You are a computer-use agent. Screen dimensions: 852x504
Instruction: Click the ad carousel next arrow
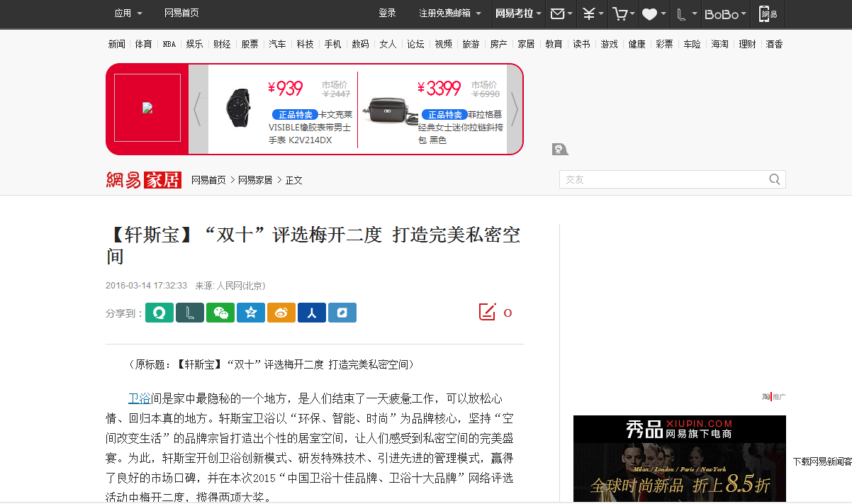(x=515, y=109)
